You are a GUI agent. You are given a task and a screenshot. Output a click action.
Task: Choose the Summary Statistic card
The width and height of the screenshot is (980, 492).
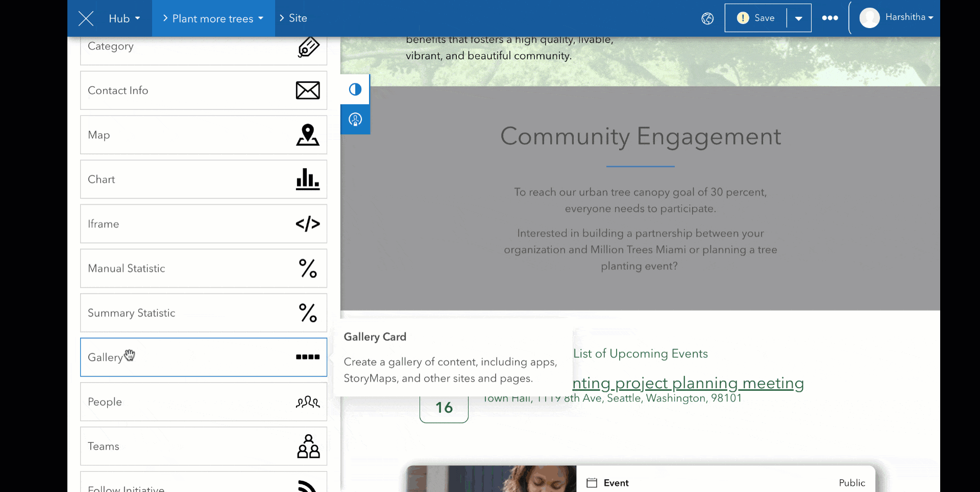204,313
